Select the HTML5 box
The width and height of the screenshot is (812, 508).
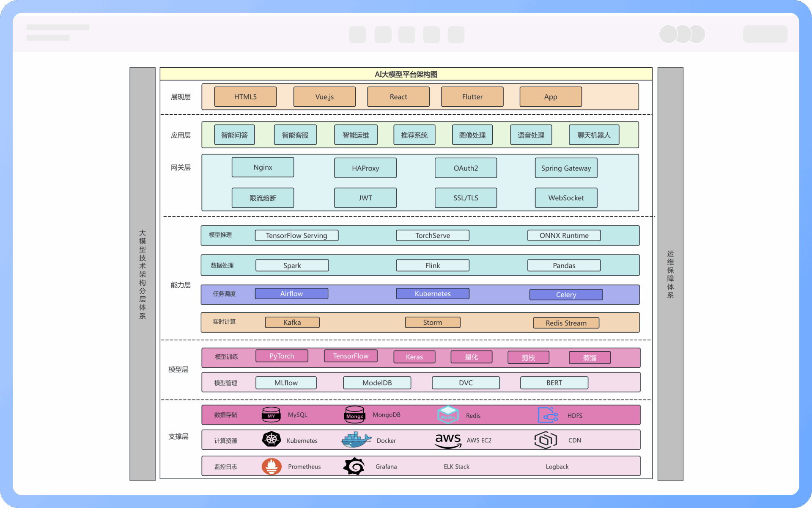tap(245, 97)
